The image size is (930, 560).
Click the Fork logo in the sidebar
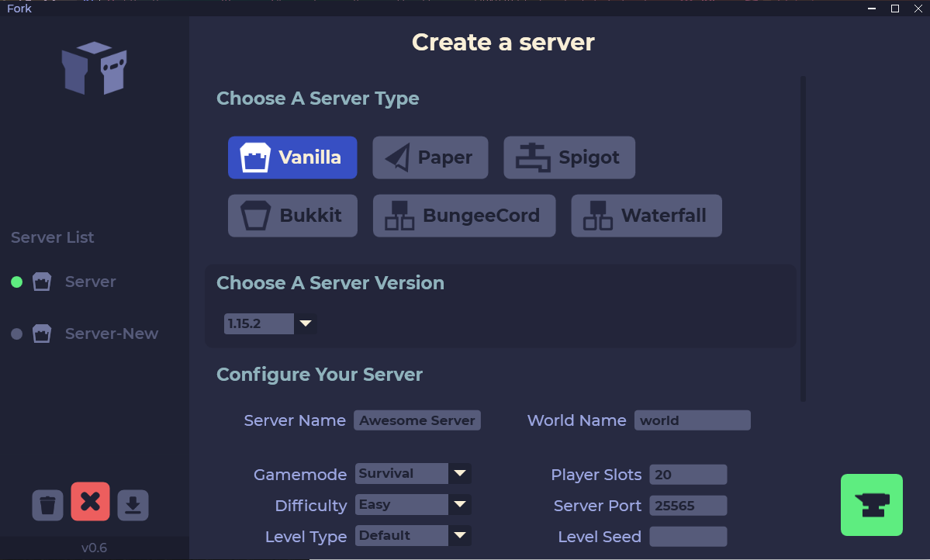click(95, 68)
